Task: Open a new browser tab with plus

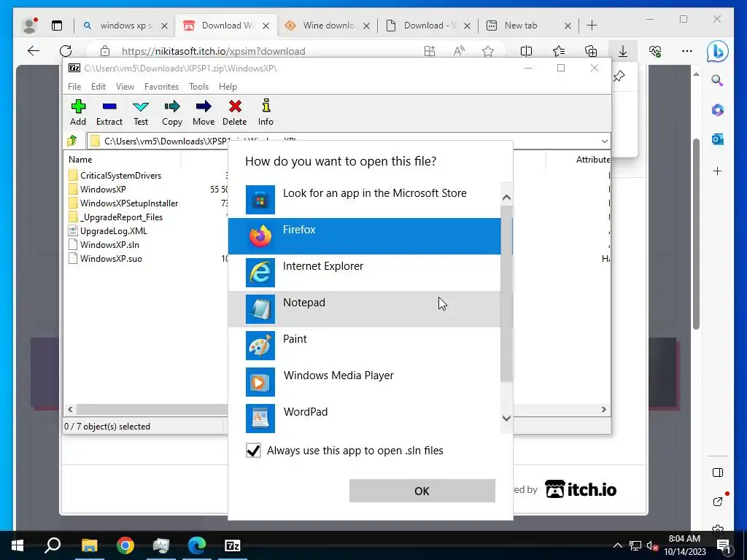Action: (x=592, y=26)
